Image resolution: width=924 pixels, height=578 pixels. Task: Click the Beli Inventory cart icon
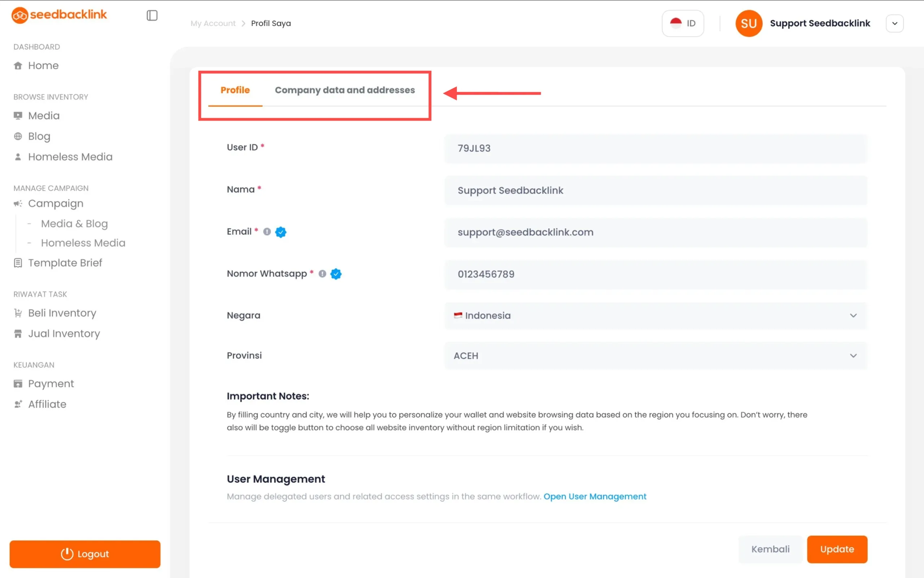point(18,313)
